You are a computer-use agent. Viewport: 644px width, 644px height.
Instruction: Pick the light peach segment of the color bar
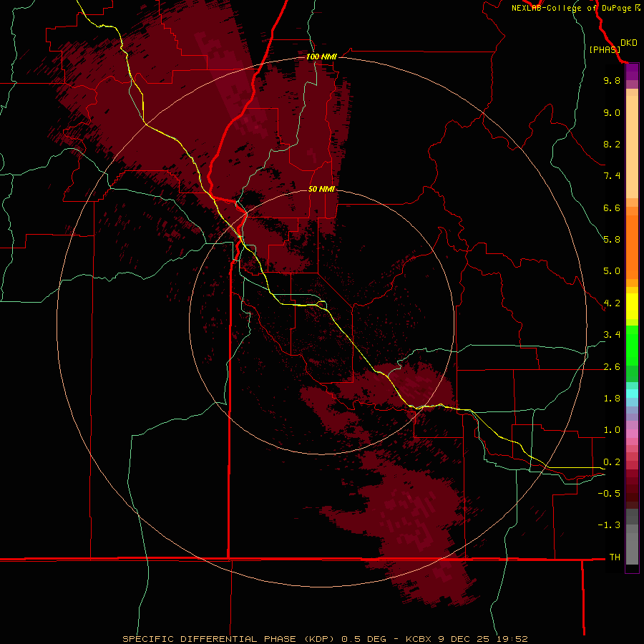click(632, 147)
